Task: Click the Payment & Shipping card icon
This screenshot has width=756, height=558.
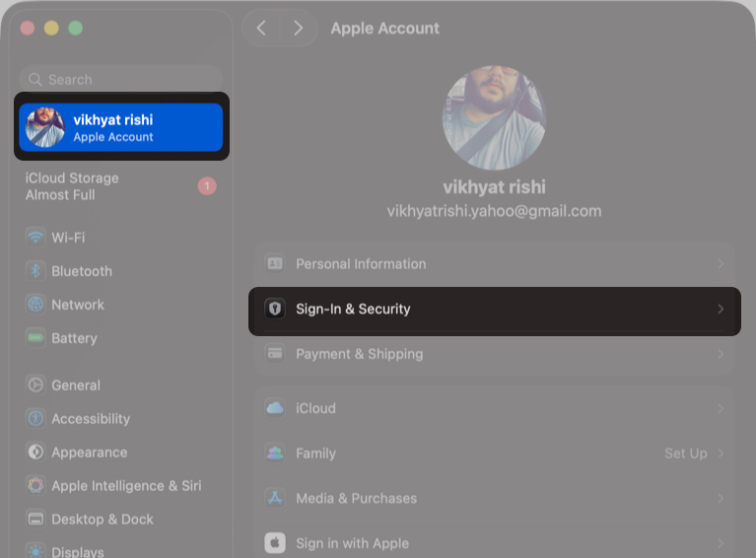Action: tap(275, 354)
